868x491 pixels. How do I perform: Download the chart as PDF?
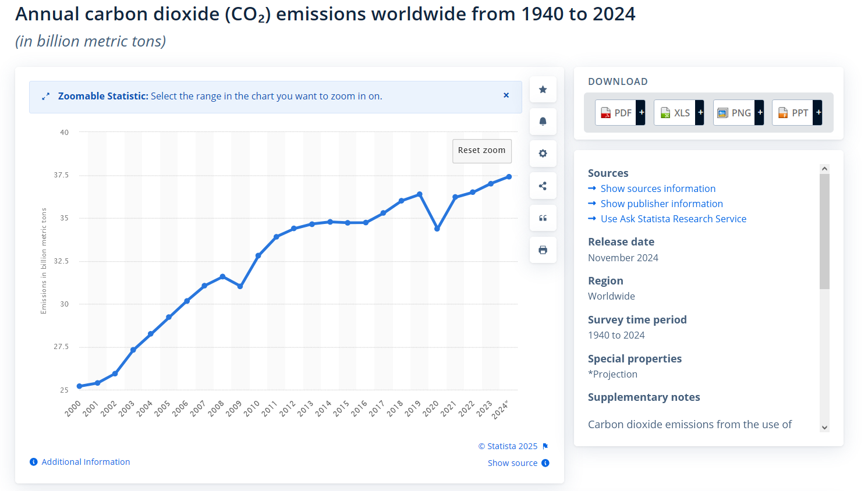[x=616, y=113]
